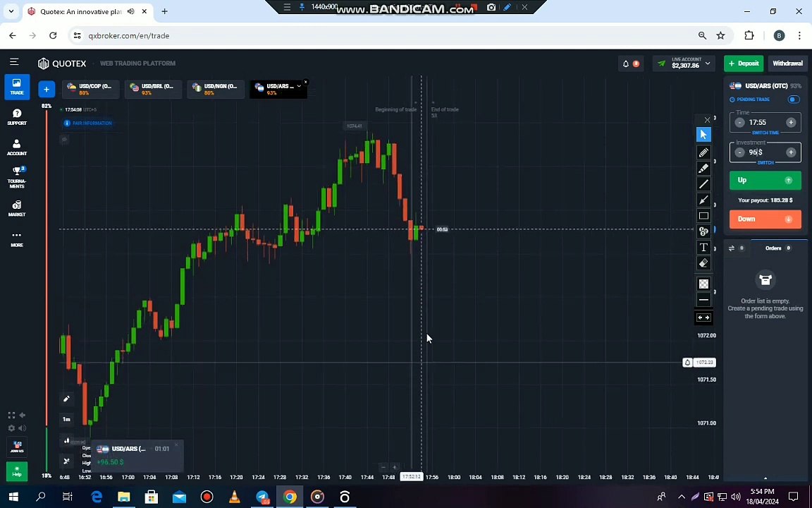Select the Bandicam eraser tool

tap(703, 263)
